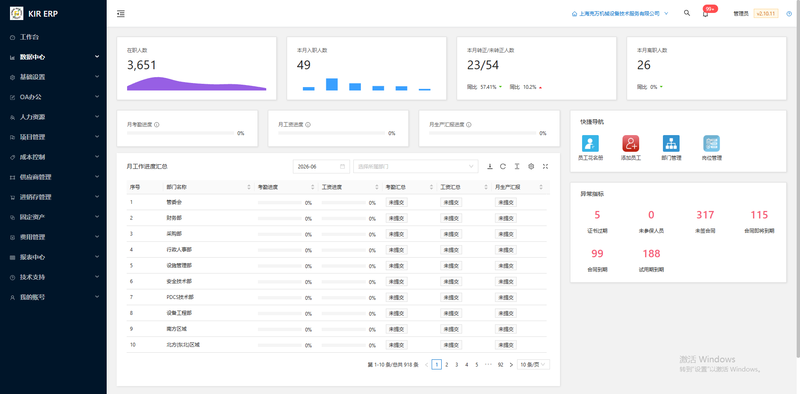Click the 月考勤进度 progress bar
This screenshot has width=800, height=394.
click(x=180, y=133)
